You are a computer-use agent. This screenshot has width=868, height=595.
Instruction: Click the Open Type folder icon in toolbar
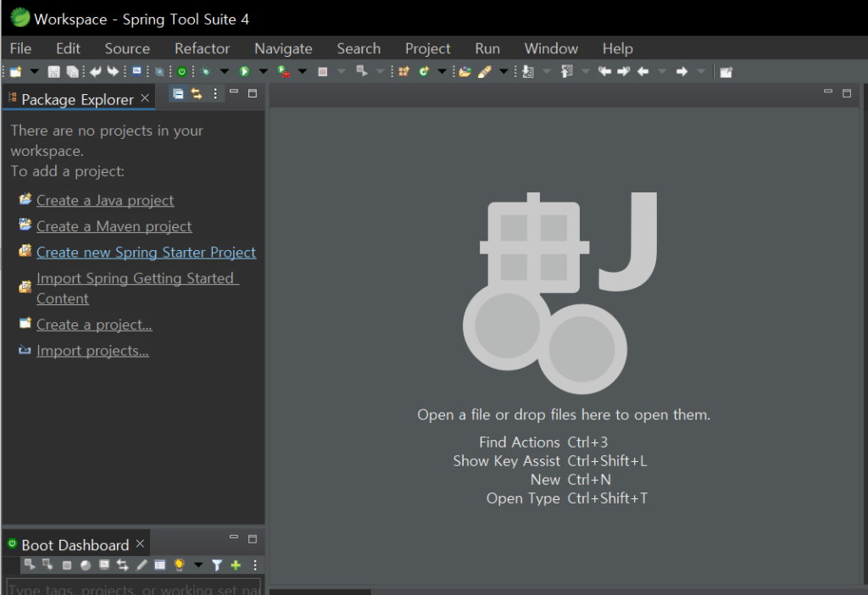click(x=465, y=72)
